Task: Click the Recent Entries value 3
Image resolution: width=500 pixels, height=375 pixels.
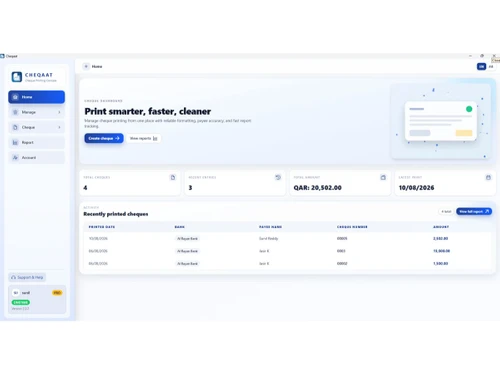Action: tap(190, 188)
